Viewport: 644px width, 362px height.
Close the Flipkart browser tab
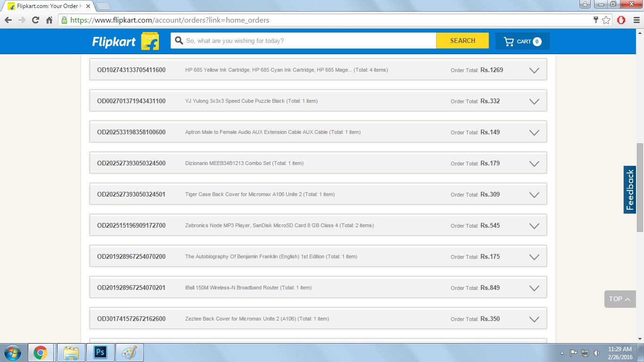click(88, 6)
